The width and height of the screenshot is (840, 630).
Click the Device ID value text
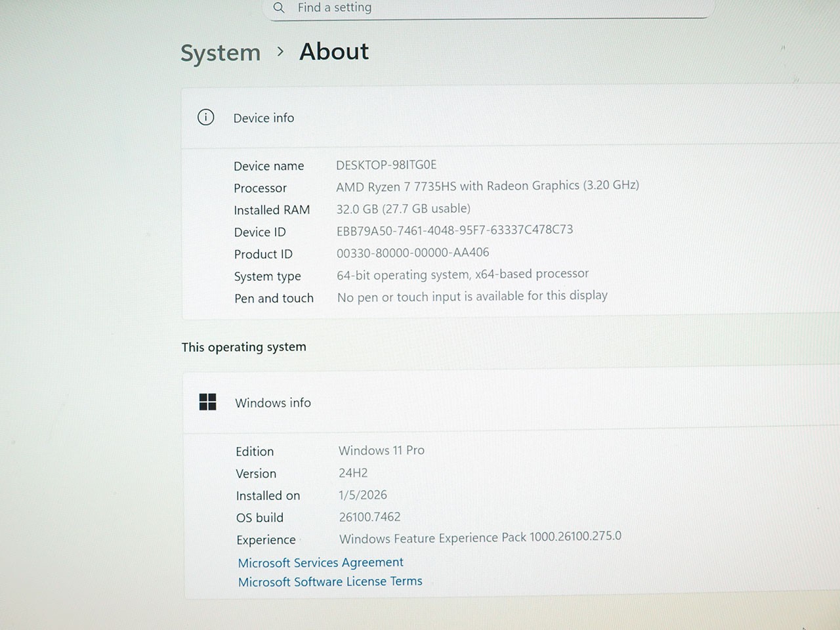454,230
